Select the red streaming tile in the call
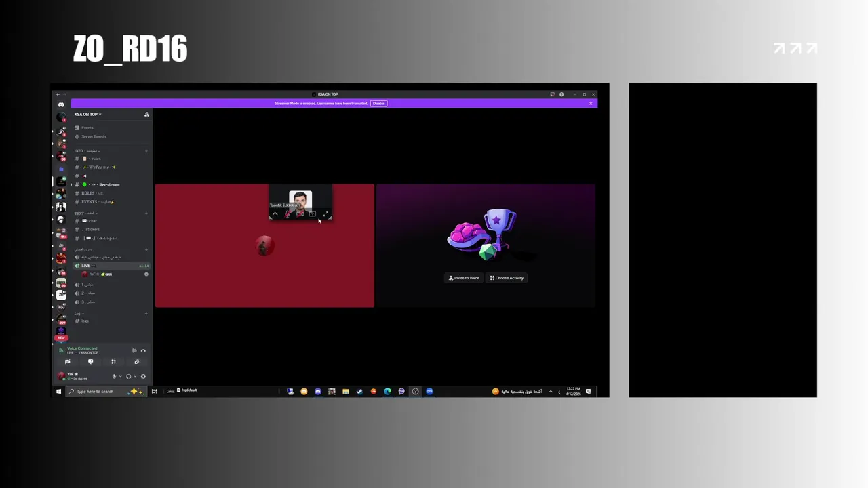The image size is (868, 488). click(264, 245)
